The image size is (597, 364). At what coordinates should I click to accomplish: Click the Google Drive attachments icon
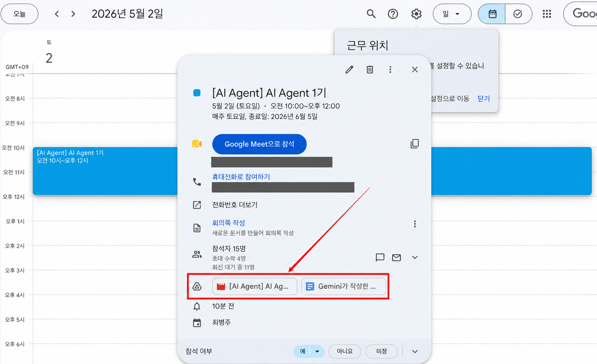(197, 286)
